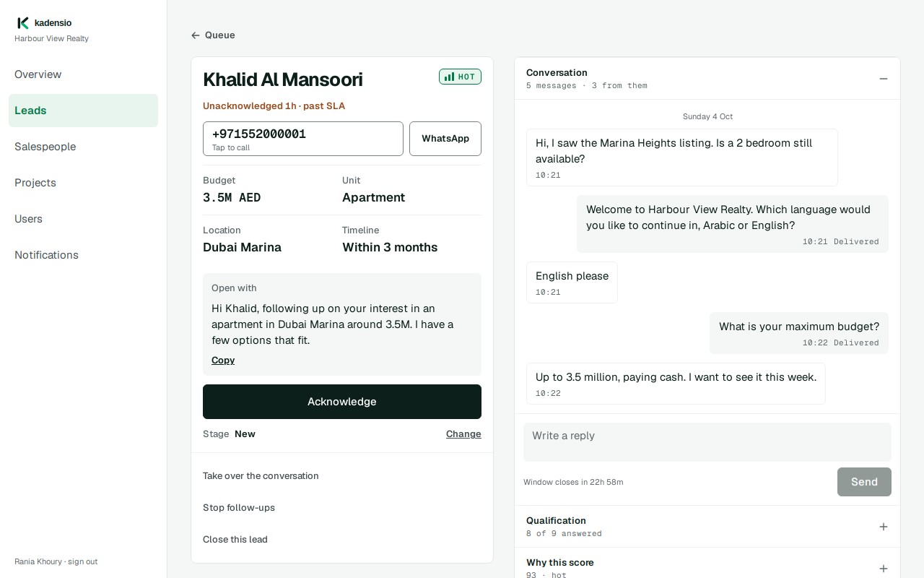Tap the phone number to call
924x578 pixels.
coord(303,139)
